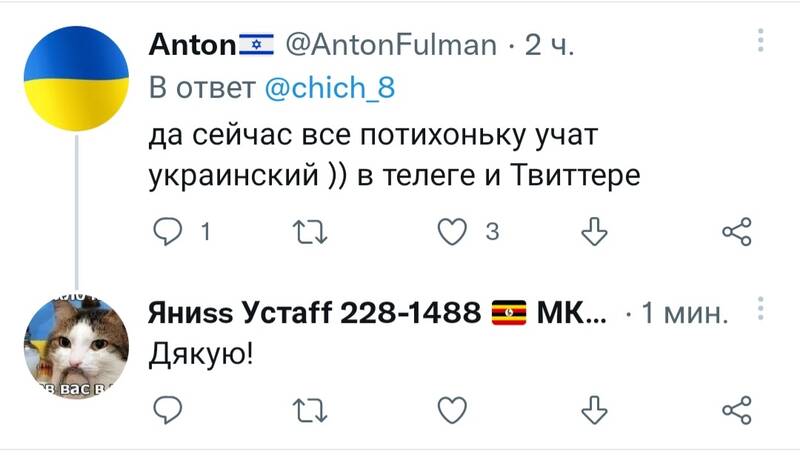Click the 2 ч. timestamp on Anton's tweet
This screenshot has height=457, width=800.
[549, 45]
